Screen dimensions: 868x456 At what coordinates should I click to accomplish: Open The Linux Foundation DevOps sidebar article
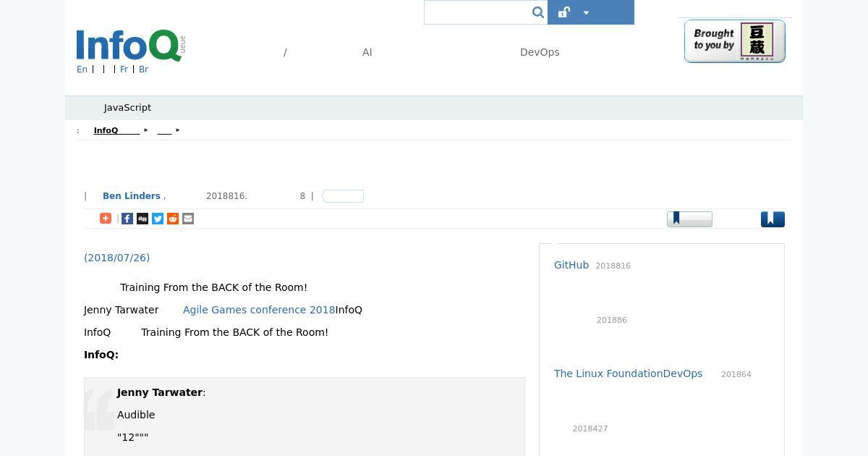click(x=628, y=373)
